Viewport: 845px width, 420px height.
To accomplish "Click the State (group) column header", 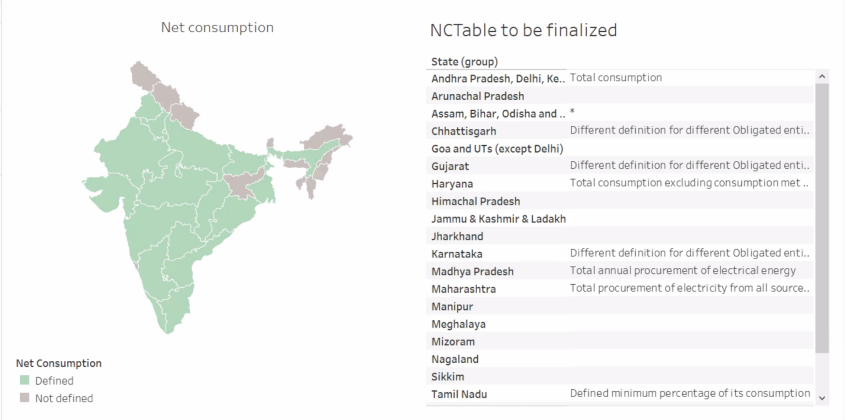I will (464, 62).
